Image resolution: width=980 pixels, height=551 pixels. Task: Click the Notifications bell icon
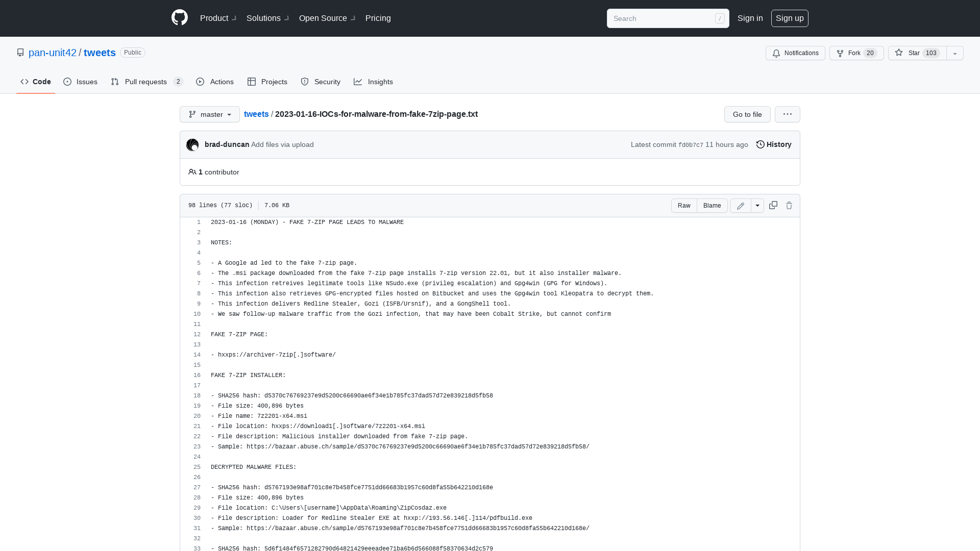(x=776, y=53)
